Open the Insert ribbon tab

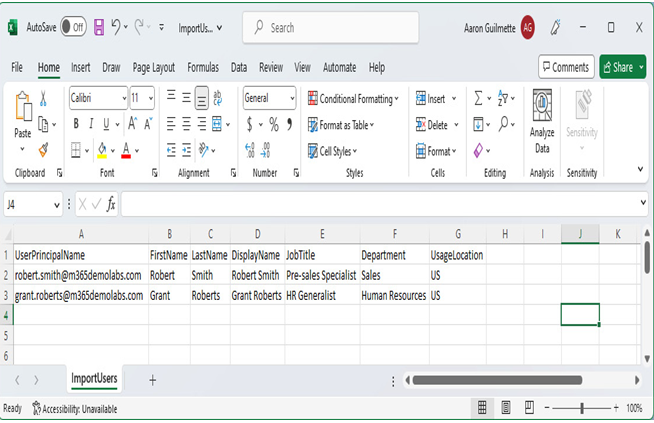(80, 67)
